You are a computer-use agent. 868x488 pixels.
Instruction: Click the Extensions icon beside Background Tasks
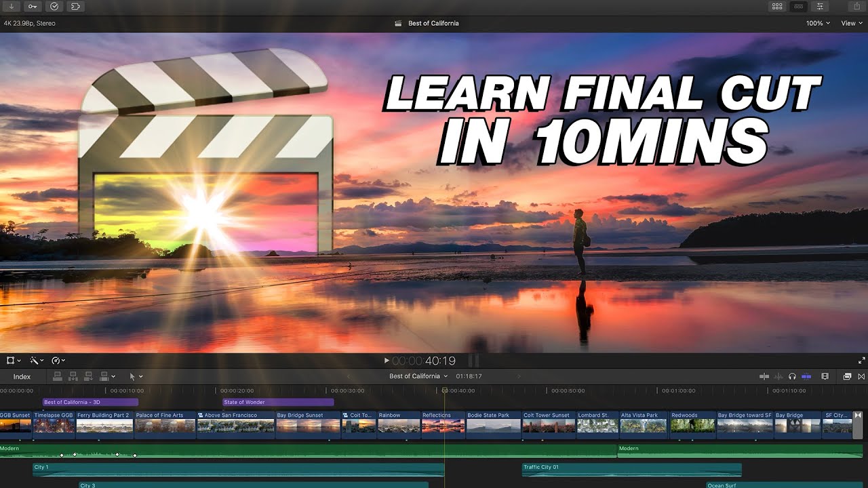[x=76, y=6]
